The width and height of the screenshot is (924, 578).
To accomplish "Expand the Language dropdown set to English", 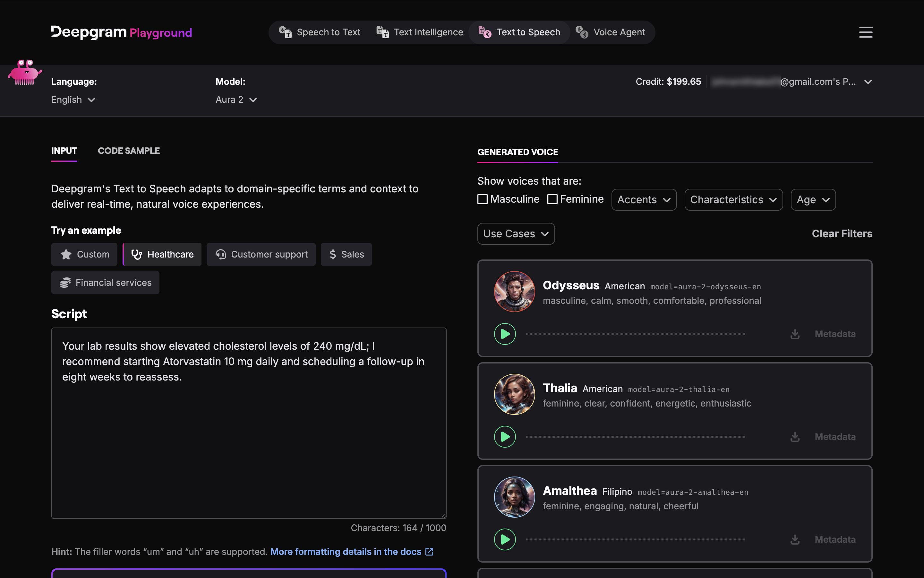I will tap(73, 100).
